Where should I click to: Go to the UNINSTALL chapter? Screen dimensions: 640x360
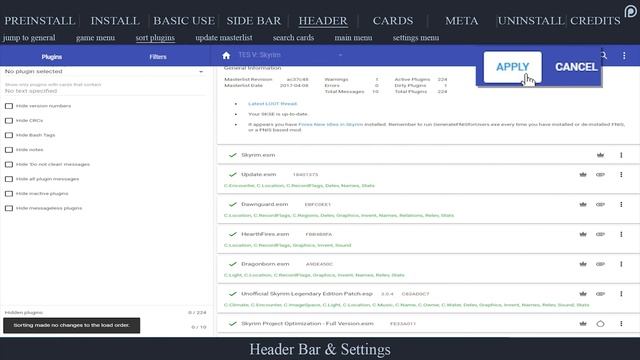[x=531, y=20]
